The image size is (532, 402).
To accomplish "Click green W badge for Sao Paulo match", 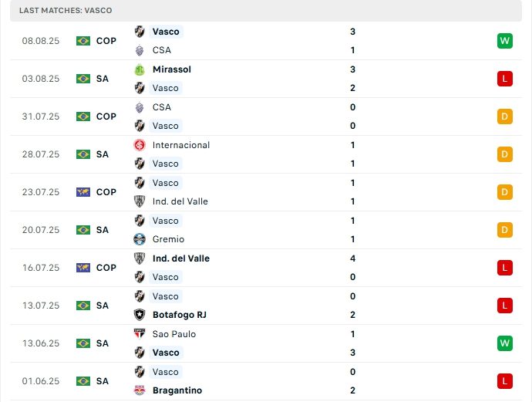I will (505, 343).
